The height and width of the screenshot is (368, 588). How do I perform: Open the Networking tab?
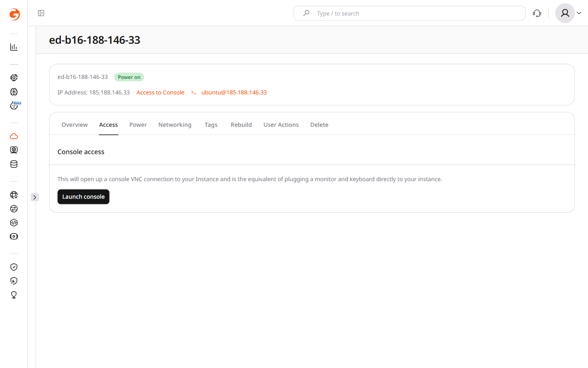tap(175, 125)
